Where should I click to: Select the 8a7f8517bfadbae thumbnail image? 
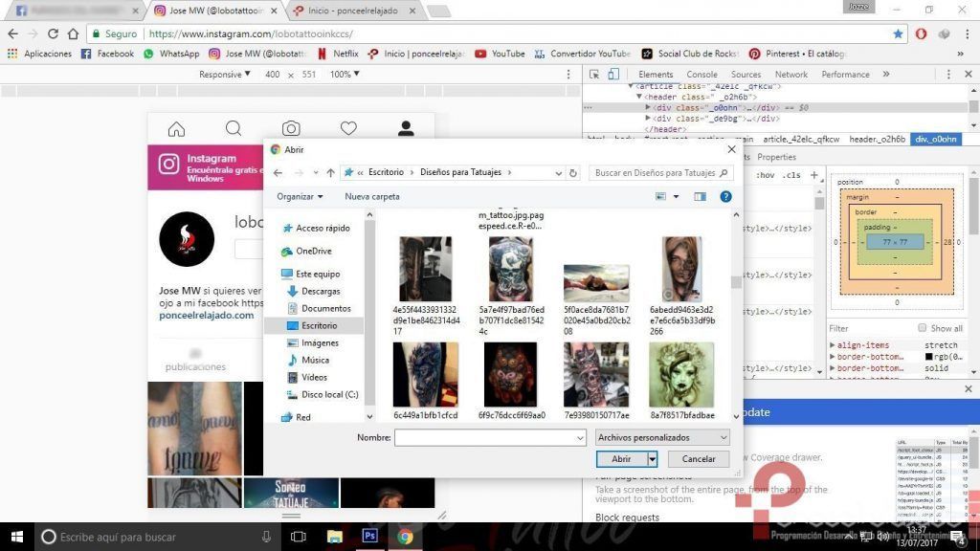tap(681, 374)
